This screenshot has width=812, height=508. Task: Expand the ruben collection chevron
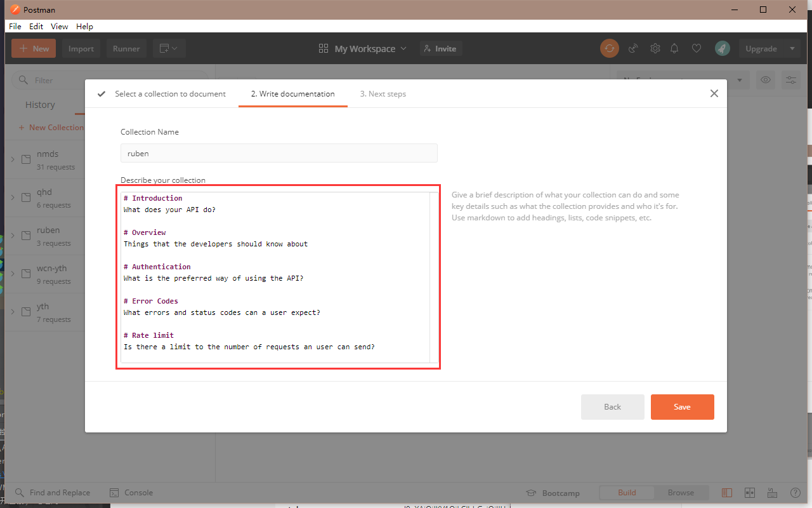coord(13,236)
